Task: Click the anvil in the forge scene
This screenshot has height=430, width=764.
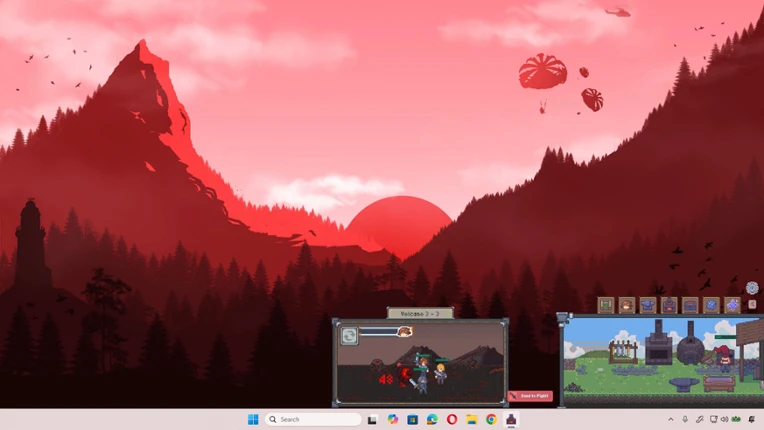Action: (684, 385)
